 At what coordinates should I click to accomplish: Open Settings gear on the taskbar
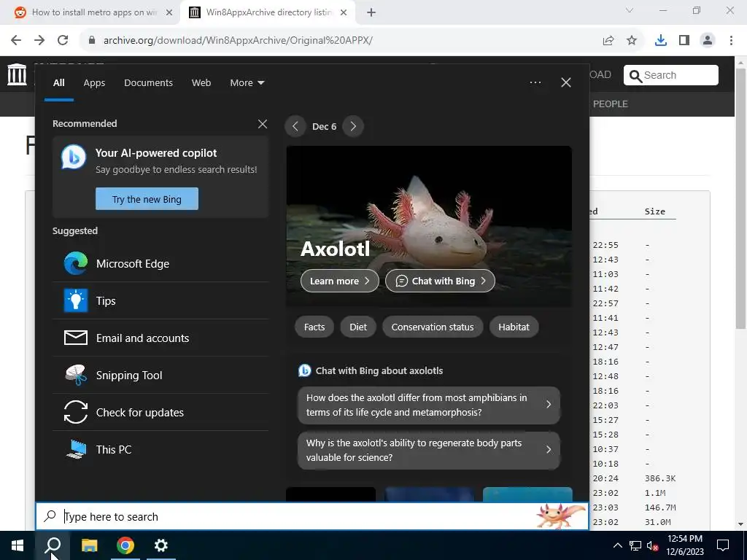[x=161, y=545]
